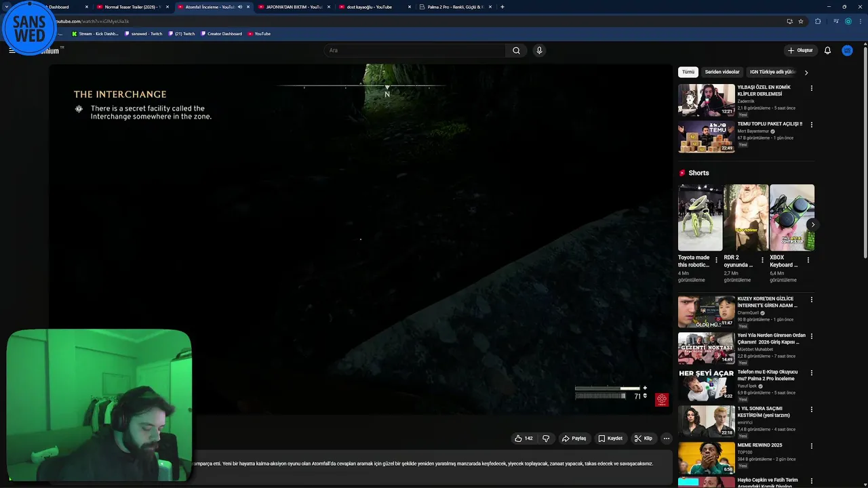Open Stream - Kick Dashboard bookmark
The height and width of the screenshot is (488, 868).
click(95, 33)
